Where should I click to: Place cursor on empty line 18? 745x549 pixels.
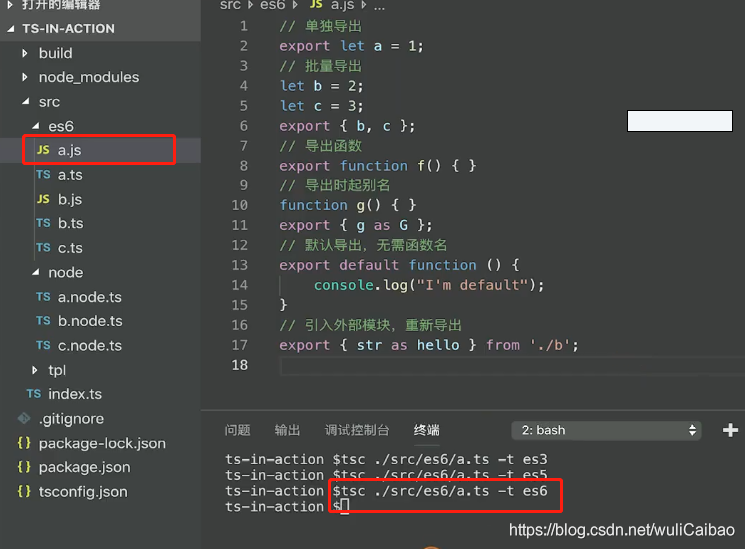(x=512, y=365)
